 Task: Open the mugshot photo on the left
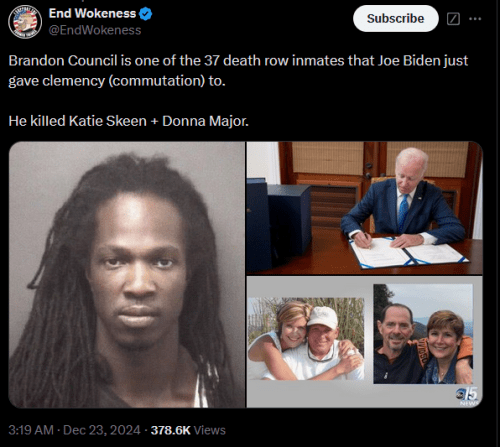(x=127, y=275)
